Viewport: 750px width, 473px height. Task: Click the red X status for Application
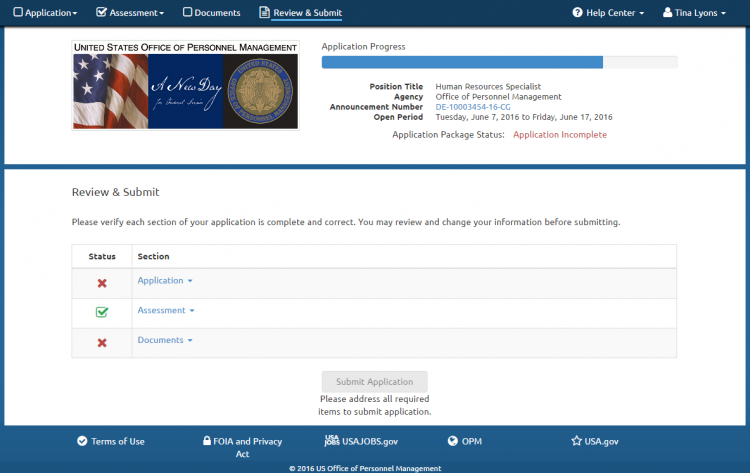tap(102, 283)
